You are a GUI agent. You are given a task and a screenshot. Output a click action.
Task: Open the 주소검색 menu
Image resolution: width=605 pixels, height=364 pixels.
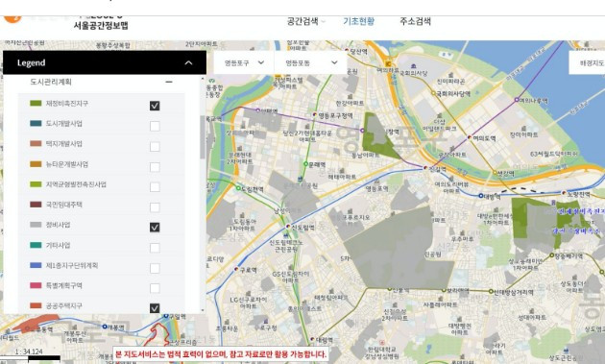click(415, 21)
